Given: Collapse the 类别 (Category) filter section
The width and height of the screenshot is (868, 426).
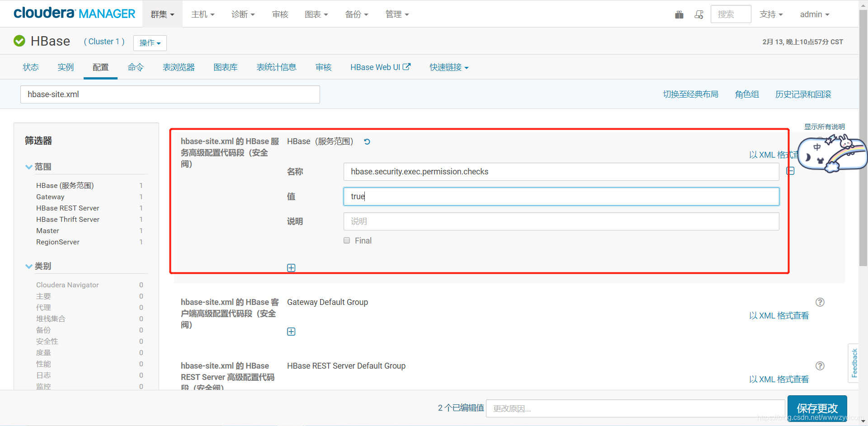Looking at the screenshot, I should [x=38, y=266].
